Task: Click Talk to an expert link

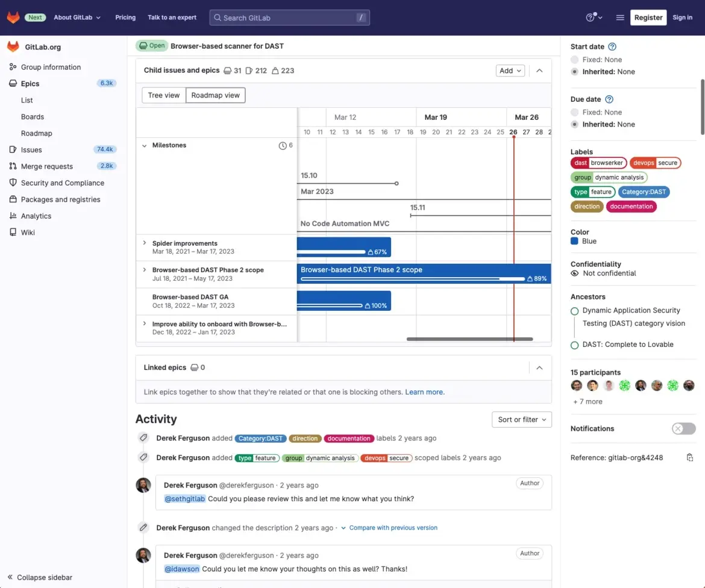Action: [x=172, y=17]
